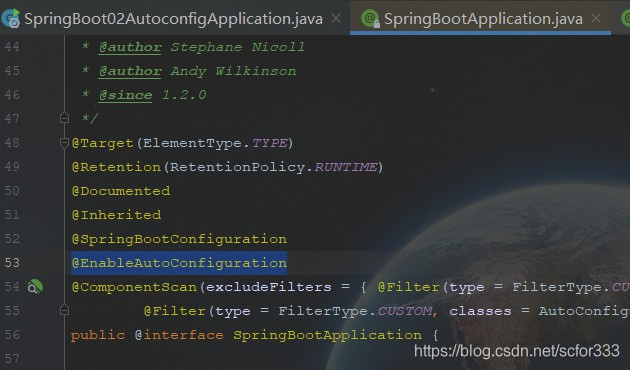630x370 pixels.
Task: Click the public keyword on line 56
Action: (x=98, y=335)
